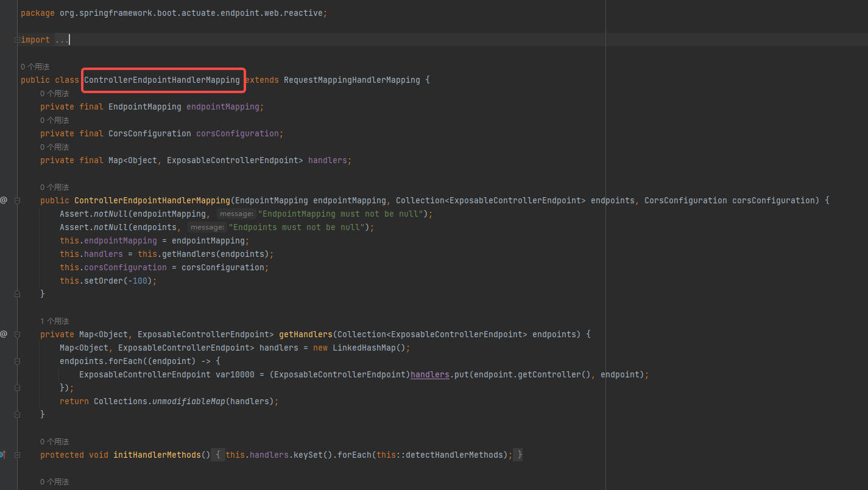Collapse the constructor using its fold marker

coord(17,200)
